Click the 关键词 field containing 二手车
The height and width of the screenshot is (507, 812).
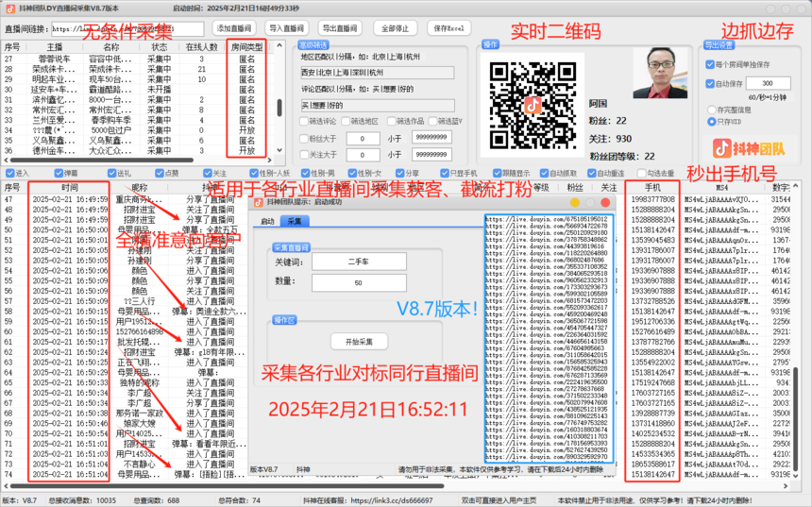359,262
